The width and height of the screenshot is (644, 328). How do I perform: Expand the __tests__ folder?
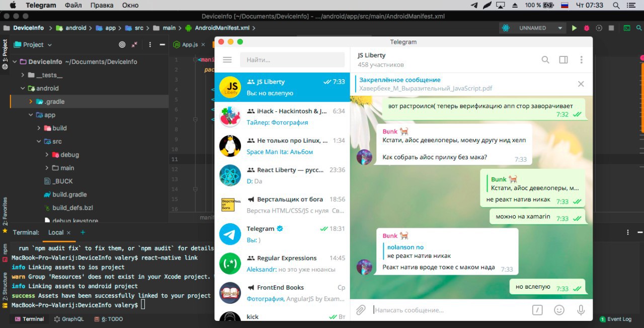[x=23, y=75]
